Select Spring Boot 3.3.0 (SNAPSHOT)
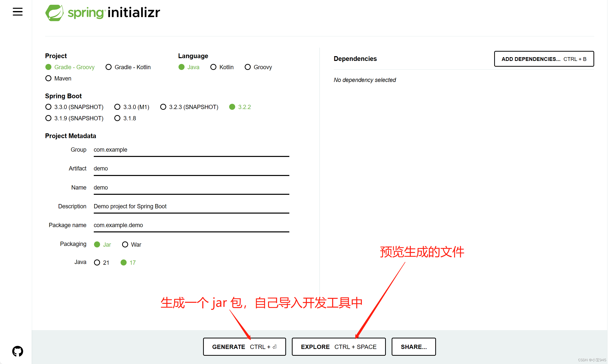This screenshot has width=610, height=364. pyautogui.click(x=74, y=107)
